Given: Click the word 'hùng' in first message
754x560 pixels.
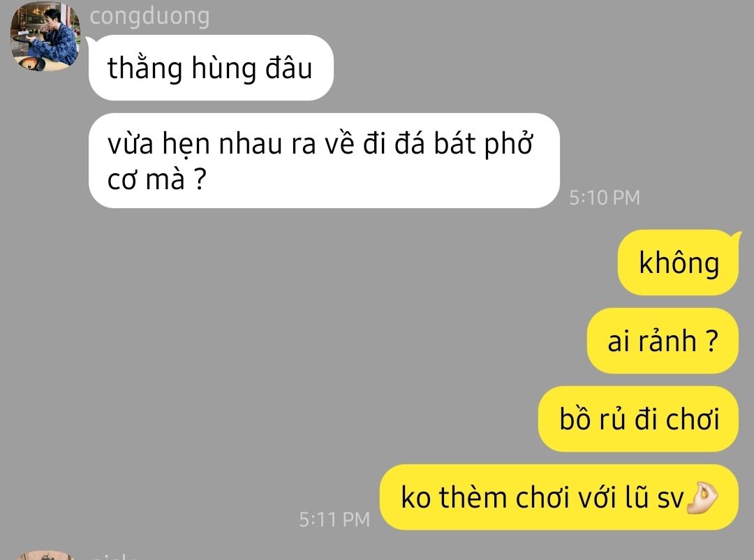Looking at the screenshot, I should coord(223,68).
